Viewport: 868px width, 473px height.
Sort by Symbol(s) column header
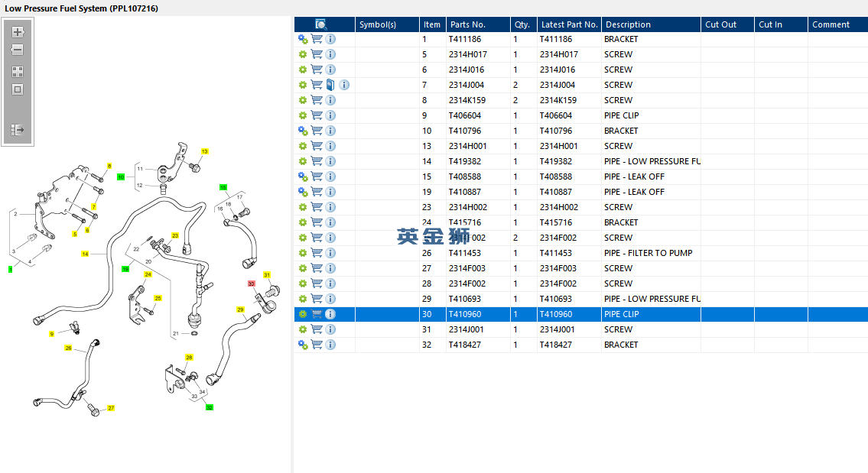(x=387, y=24)
